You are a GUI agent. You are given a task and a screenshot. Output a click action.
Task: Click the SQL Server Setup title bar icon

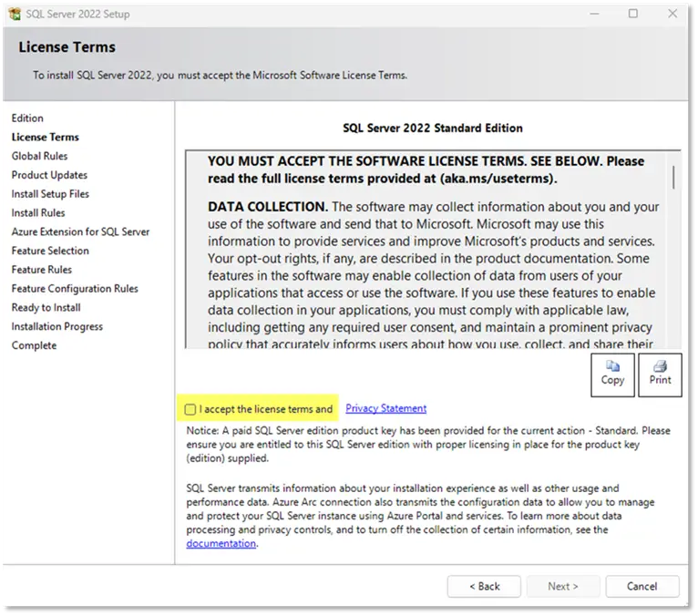click(15, 14)
